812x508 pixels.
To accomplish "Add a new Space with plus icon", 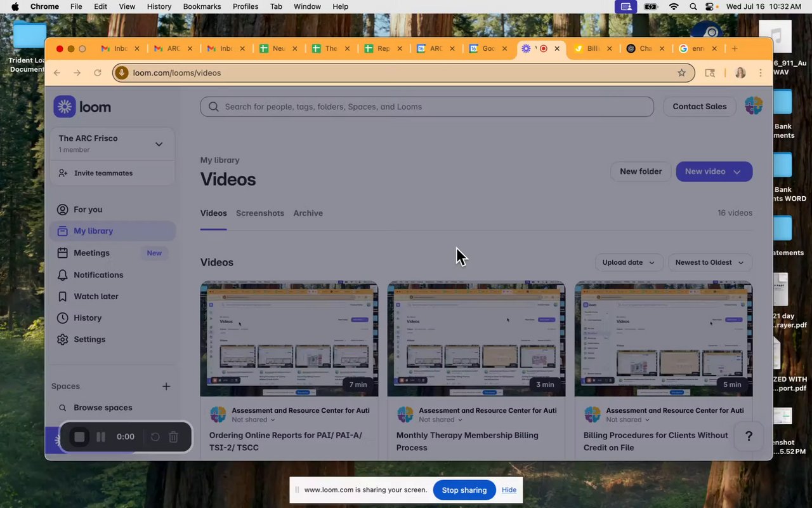I will (166, 386).
